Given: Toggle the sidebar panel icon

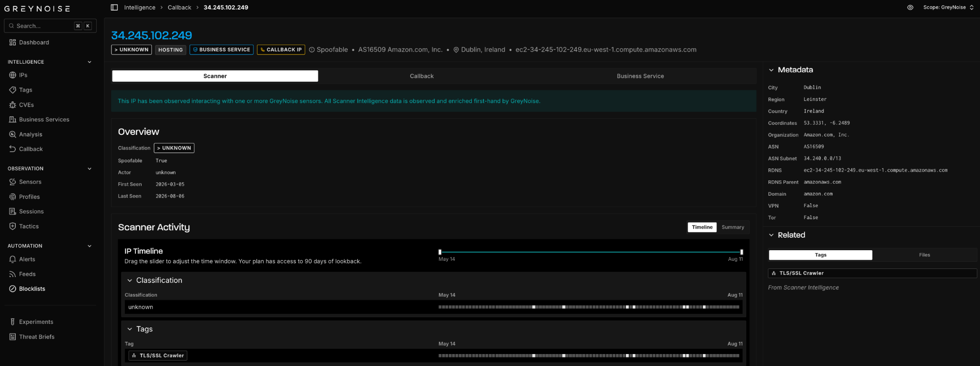Looking at the screenshot, I should click(114, 7).
